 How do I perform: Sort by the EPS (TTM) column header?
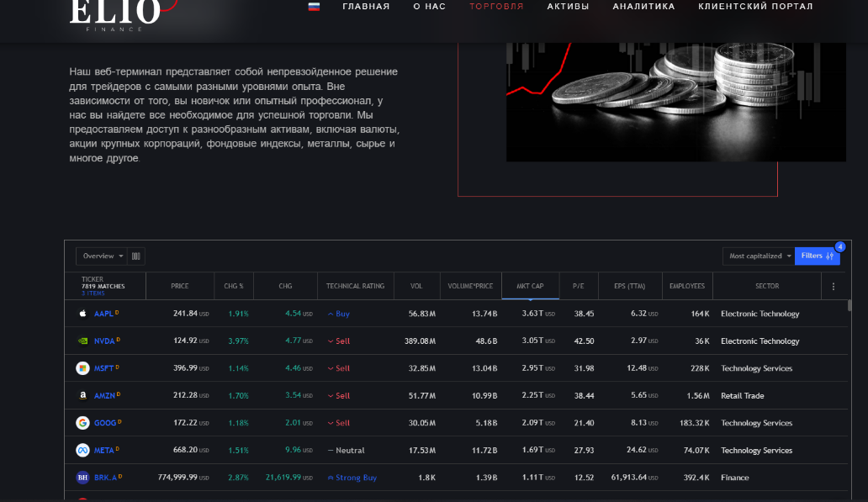coord(629,286)
